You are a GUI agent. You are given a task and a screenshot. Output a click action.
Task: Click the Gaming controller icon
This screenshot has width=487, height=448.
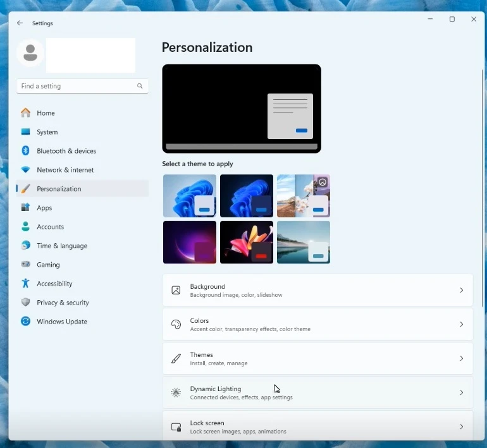[25, 265]
